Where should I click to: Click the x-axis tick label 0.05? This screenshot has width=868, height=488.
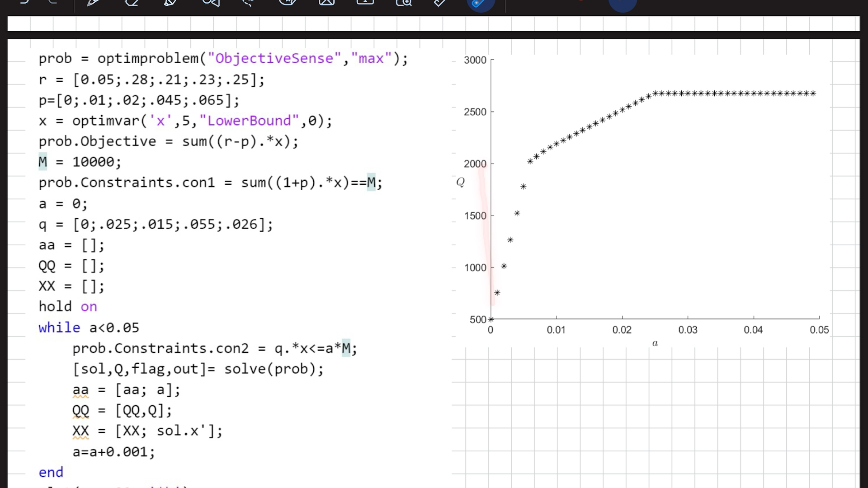pos(819,330)
